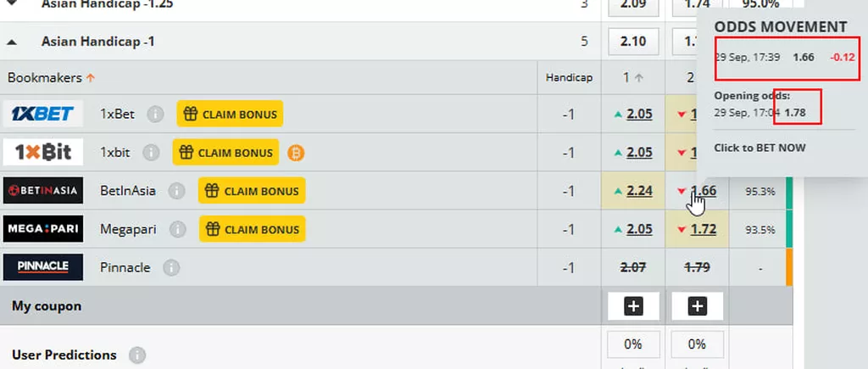Click the Bitcoin icon beside 1xbit
Viewport: 868px width, 369px height.
pos(296,153)
